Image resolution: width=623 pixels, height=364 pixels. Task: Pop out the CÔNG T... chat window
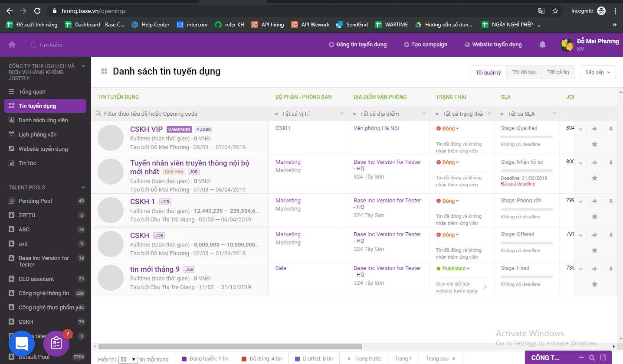(603, 357)
